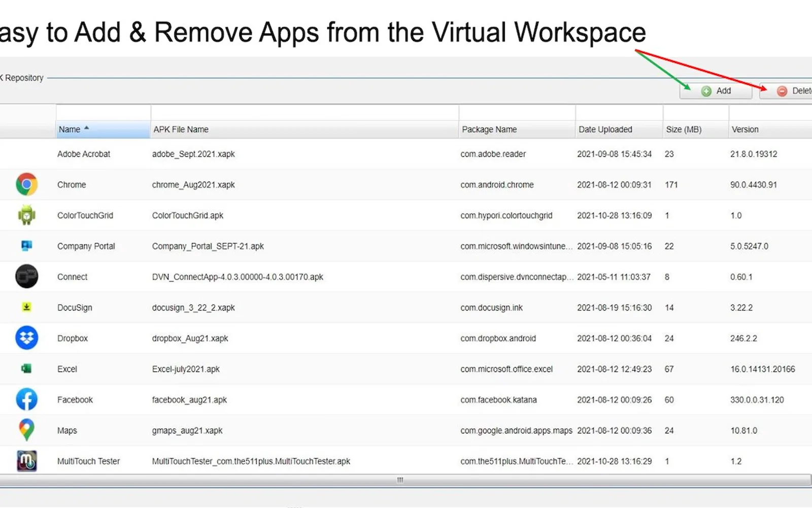The image size is (812, 508).
Task: Click the Package Name column header
Action: [517, 130]
